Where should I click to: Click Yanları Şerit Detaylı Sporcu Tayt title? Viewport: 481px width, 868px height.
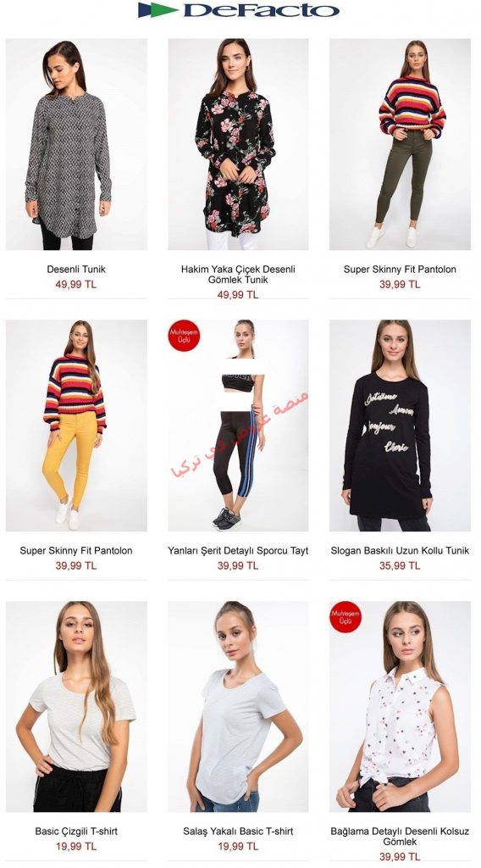pos(238,551)
